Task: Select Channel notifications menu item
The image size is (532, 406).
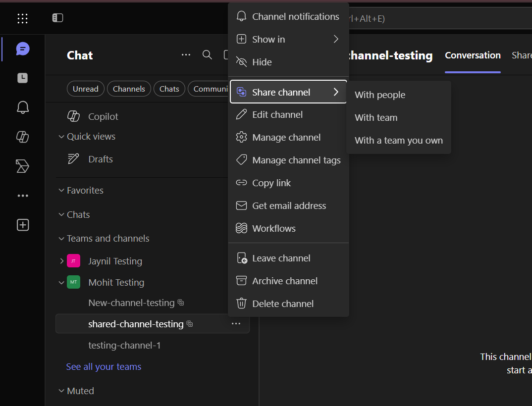Action: (288, 16)
